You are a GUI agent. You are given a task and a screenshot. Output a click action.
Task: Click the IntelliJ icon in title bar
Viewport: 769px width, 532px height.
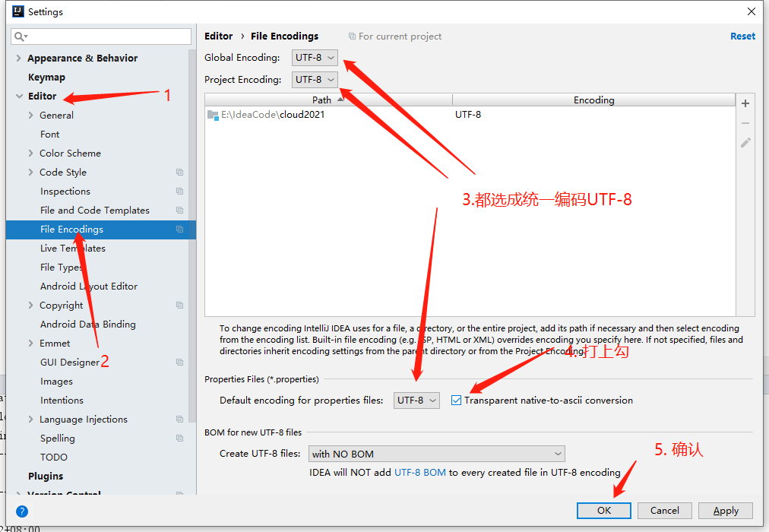click(x=18, y=11)
